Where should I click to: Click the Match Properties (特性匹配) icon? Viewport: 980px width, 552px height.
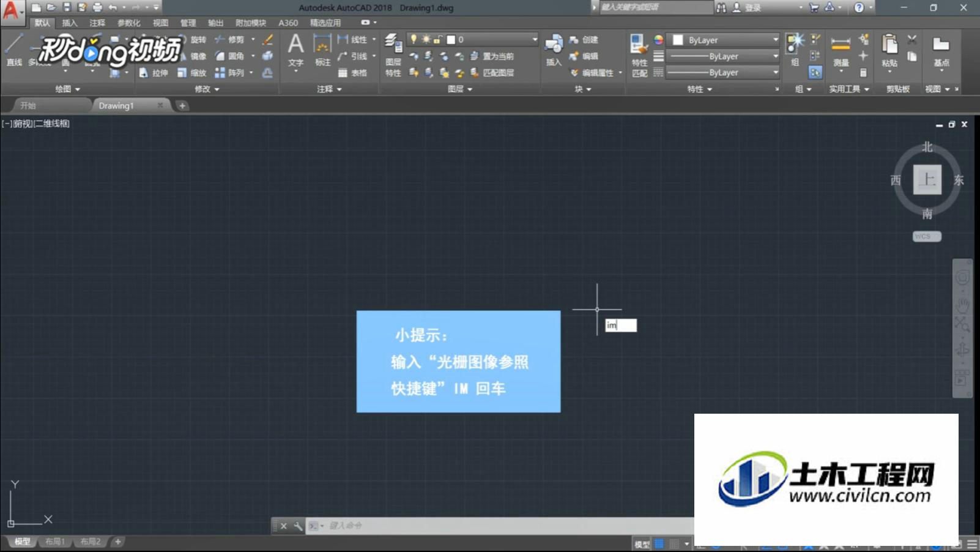tap(639, 55)
